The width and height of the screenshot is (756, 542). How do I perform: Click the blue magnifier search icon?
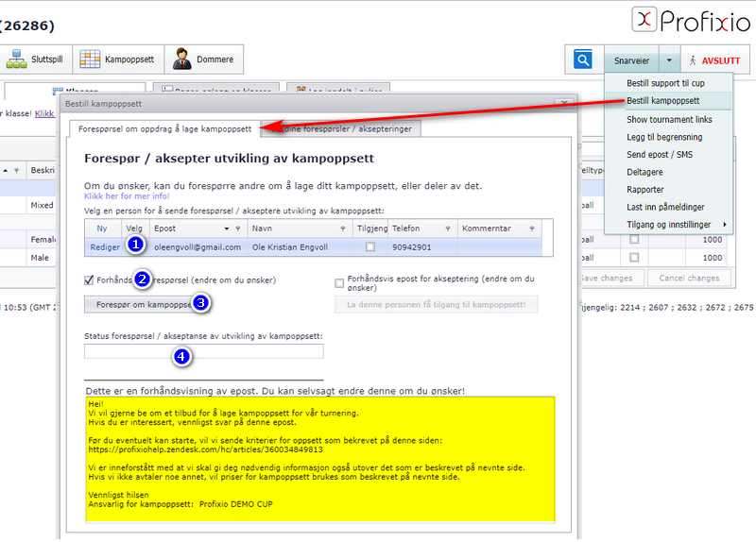pyautogui.click(x=583, y=59)
